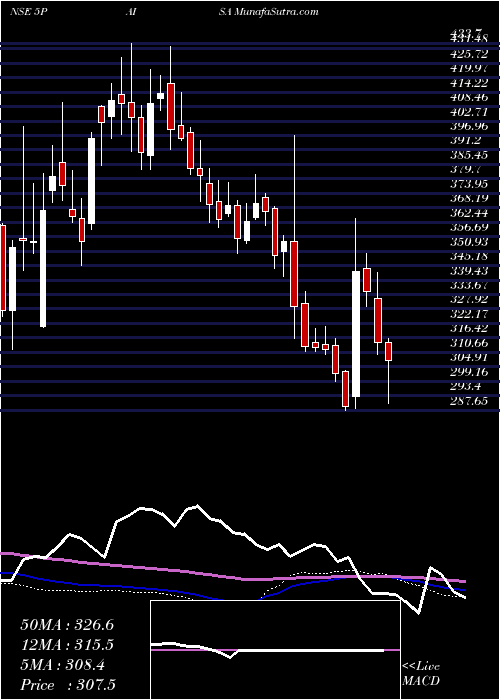Click the 304.91 price axis label
500x700 pixels.
tap(469, 357)
